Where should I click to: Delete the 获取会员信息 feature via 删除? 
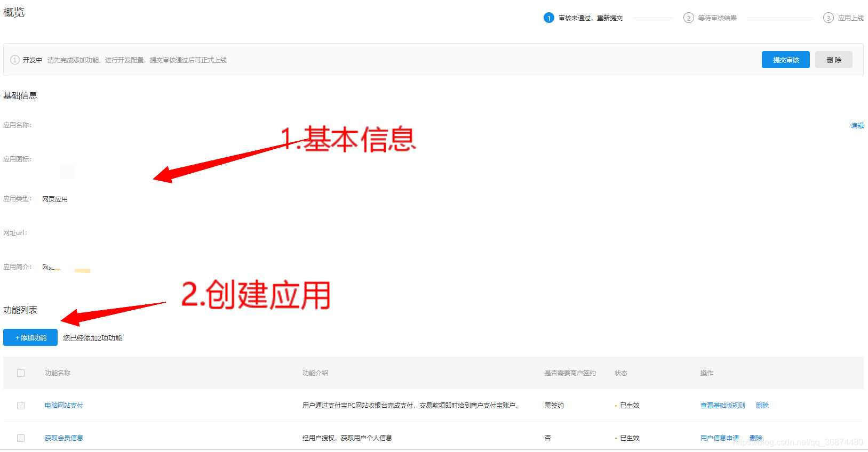(x=755, y=438)
